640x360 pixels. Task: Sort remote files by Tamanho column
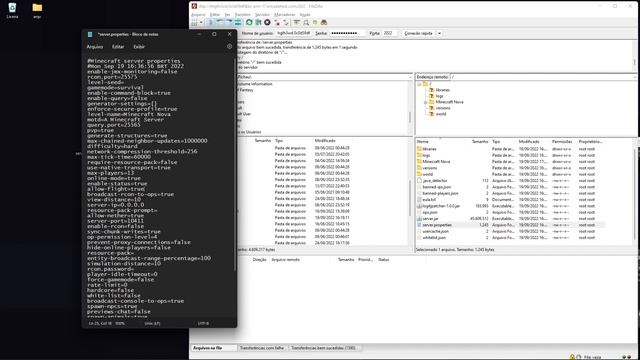point(480,141)
